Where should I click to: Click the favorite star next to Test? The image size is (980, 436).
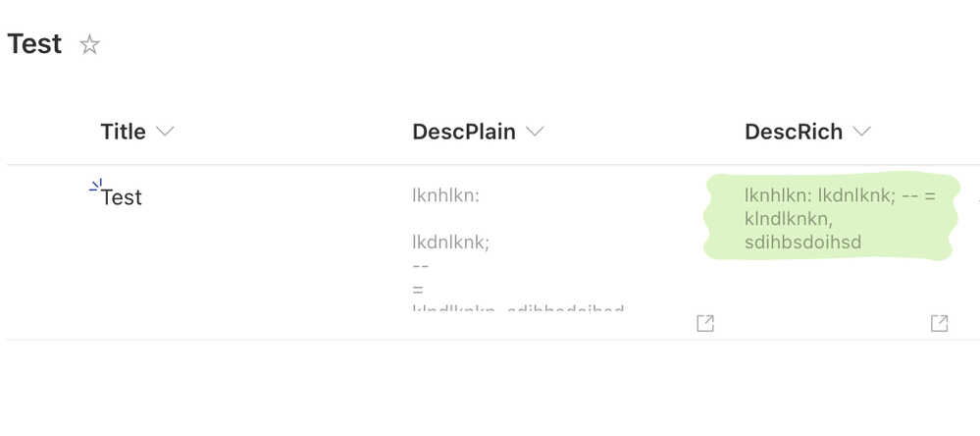89,45
